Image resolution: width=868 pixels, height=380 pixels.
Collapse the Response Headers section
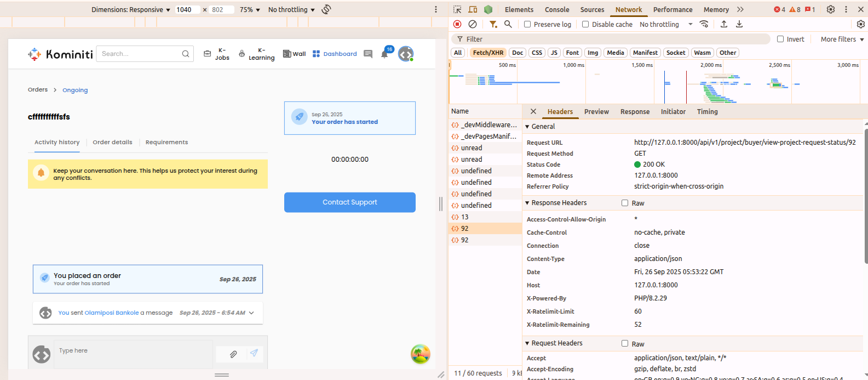[527, 203]
